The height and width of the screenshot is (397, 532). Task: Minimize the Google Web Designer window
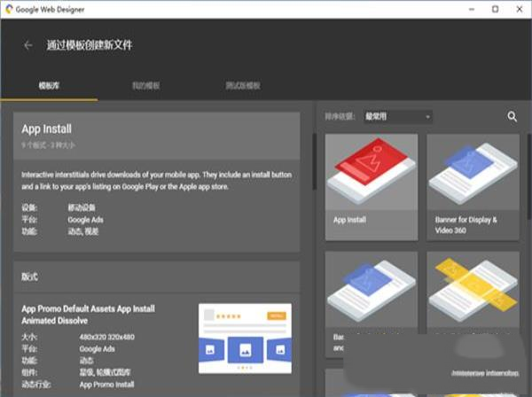472,10
